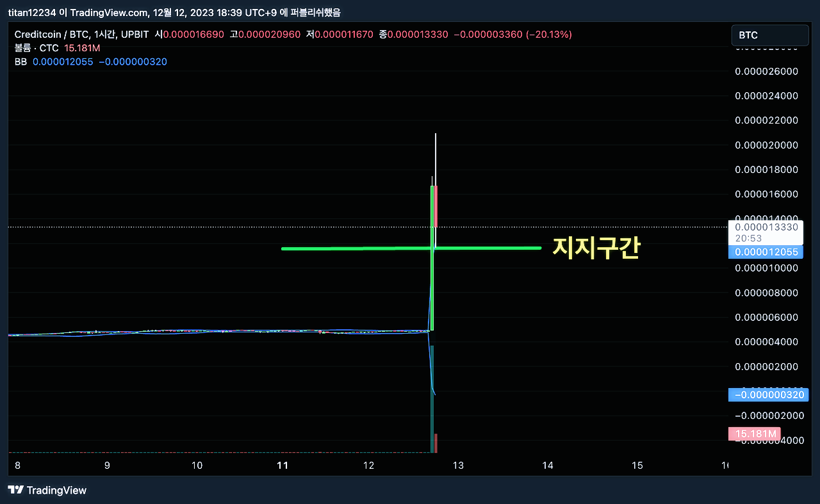Click the 20:53 countdown timer label
This screenshot has width=820, height=504.
pos(750,238)
